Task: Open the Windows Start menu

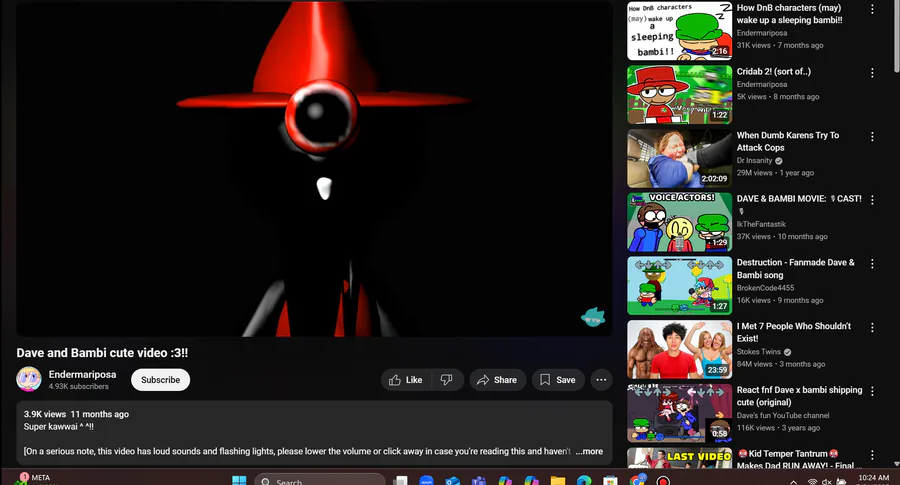Action: pos(239,480)
